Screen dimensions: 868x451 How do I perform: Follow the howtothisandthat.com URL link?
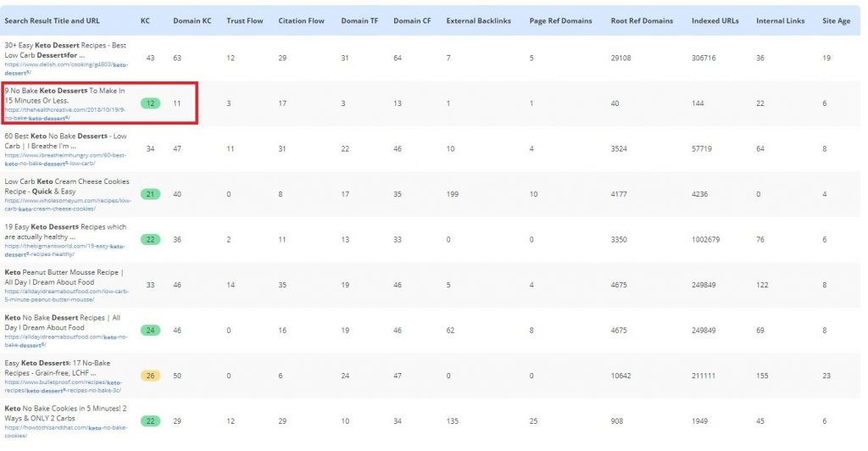[x=66, y=432]
